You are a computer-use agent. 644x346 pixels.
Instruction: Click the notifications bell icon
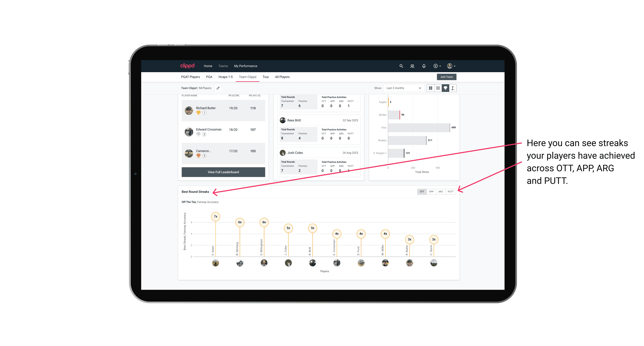[x=423, y=66]
